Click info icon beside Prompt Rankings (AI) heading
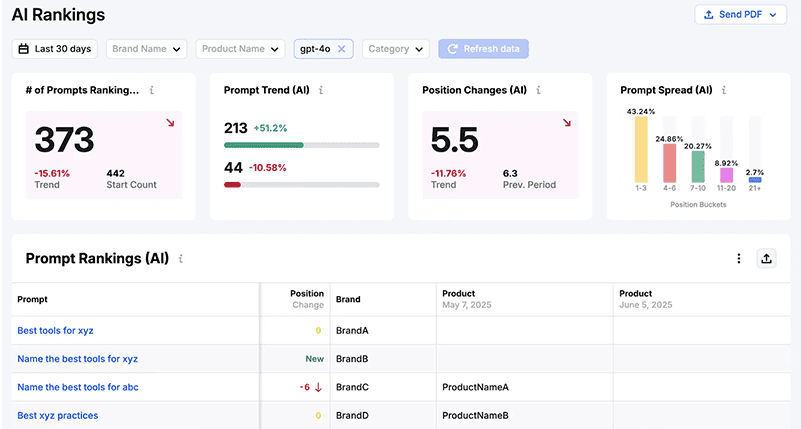 pyautogui.click(x=181, y=259)
